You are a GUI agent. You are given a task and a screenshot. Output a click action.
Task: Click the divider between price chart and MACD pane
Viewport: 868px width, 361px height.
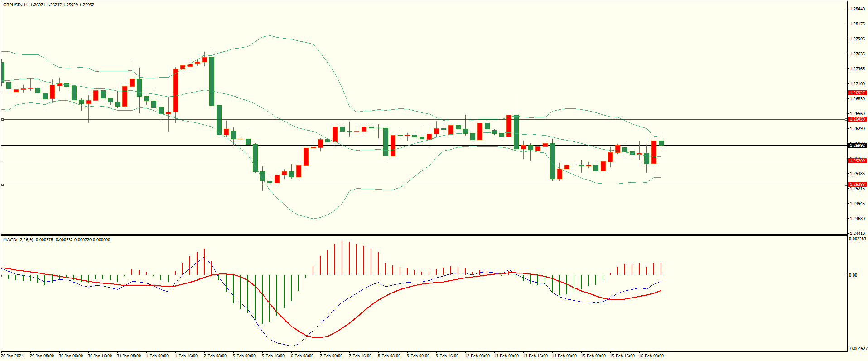(424, 235)
